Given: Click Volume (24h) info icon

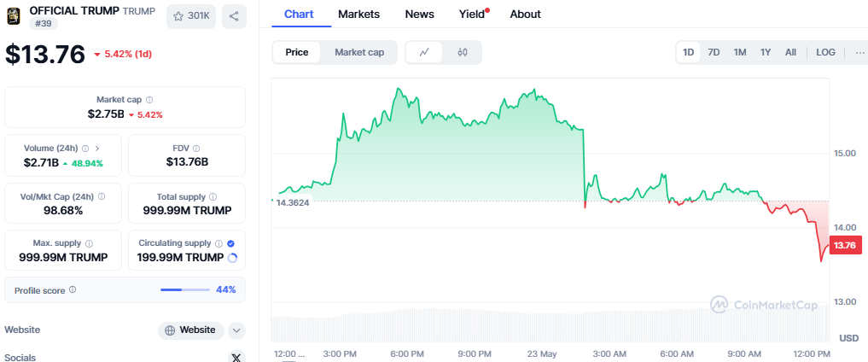Looking at the screenshot, I should [85, 149].
